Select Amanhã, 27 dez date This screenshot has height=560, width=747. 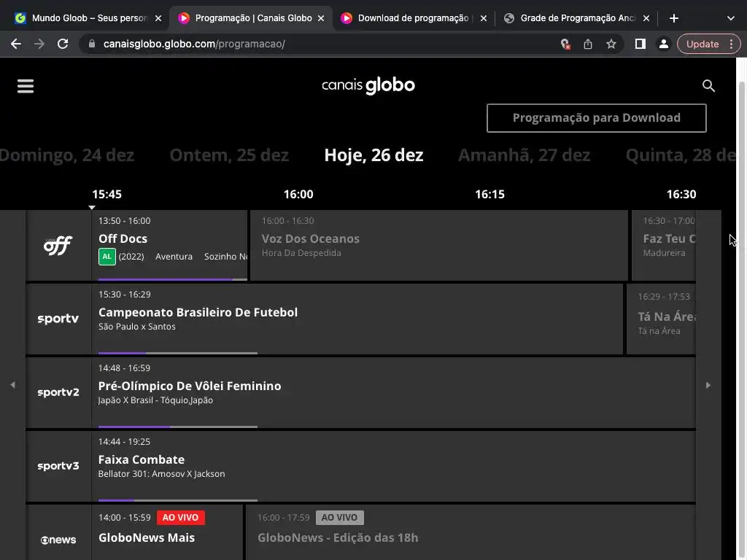click(524, 155)
